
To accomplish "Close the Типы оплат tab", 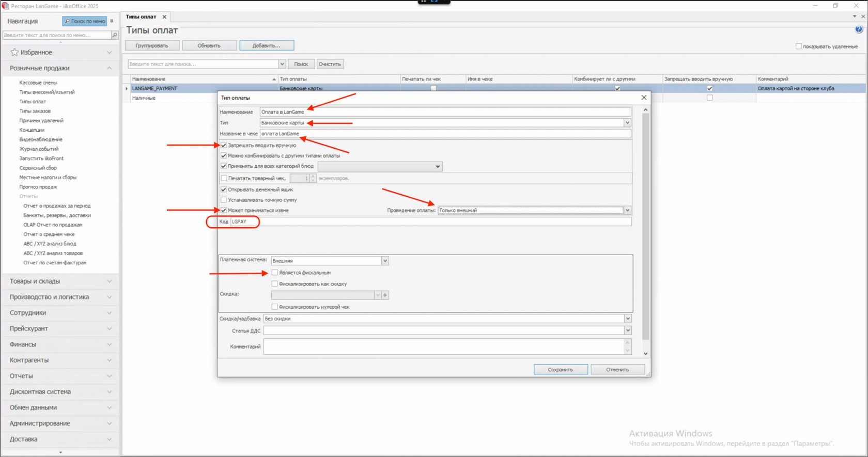I will pos(164,17).
